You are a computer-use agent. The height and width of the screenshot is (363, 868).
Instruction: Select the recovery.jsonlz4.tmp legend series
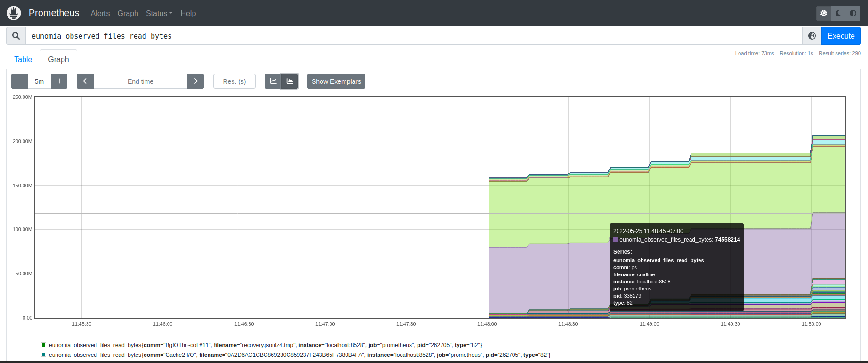pyautogui.click(x=265, y=345)
